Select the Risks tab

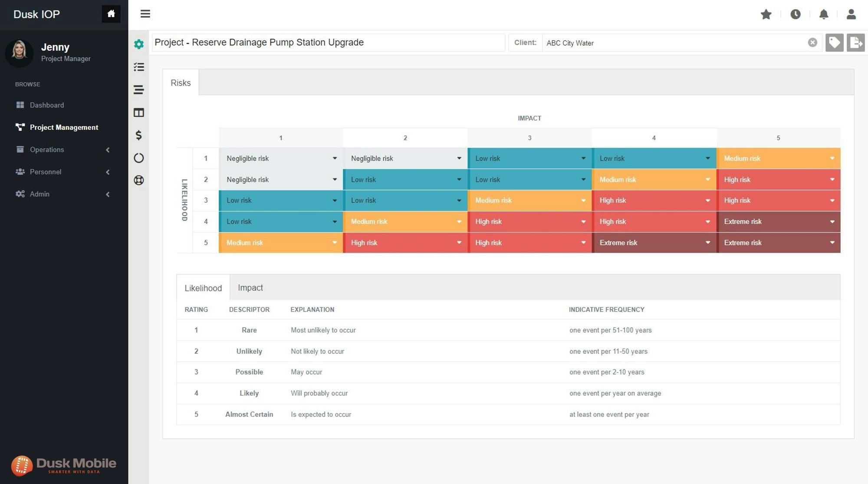tap(181, 82)
